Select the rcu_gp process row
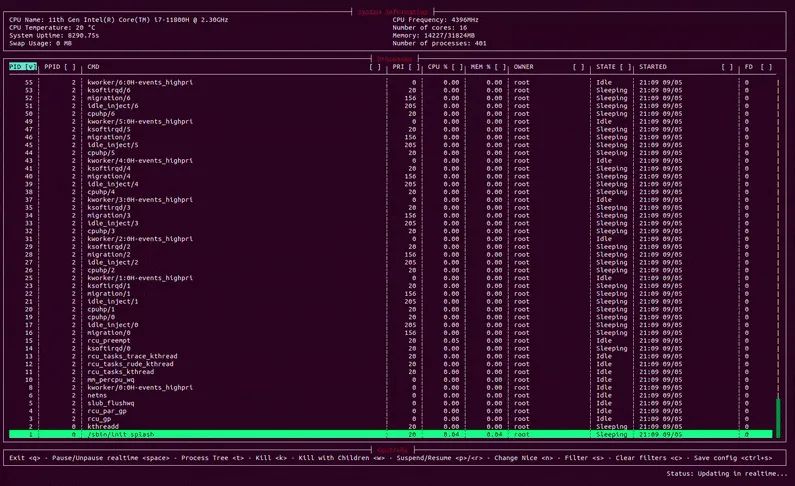Image resolution: width=795 pixels, height=486 pixels. (390, 419)
